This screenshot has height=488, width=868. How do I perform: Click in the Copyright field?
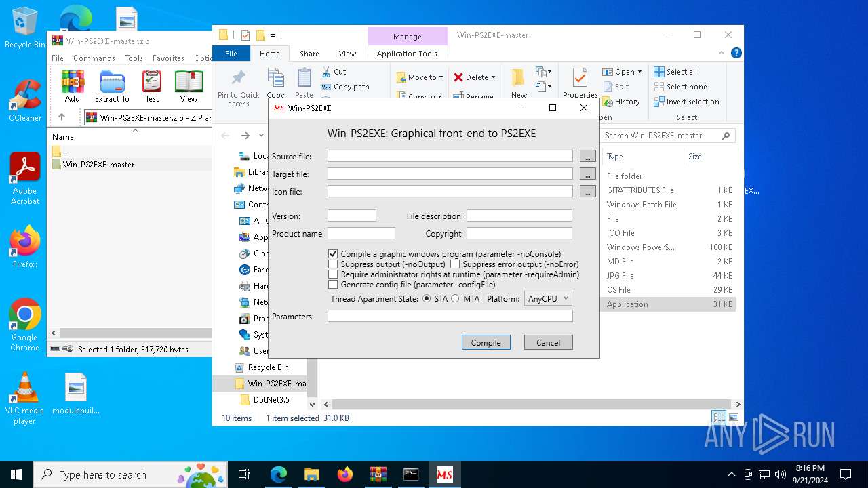pos(519,233)
